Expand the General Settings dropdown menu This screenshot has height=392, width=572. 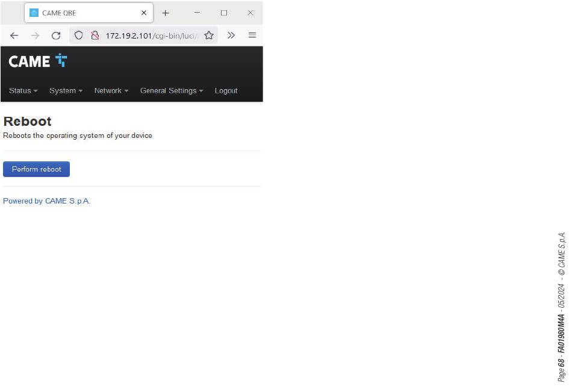(x=172, y=90)
